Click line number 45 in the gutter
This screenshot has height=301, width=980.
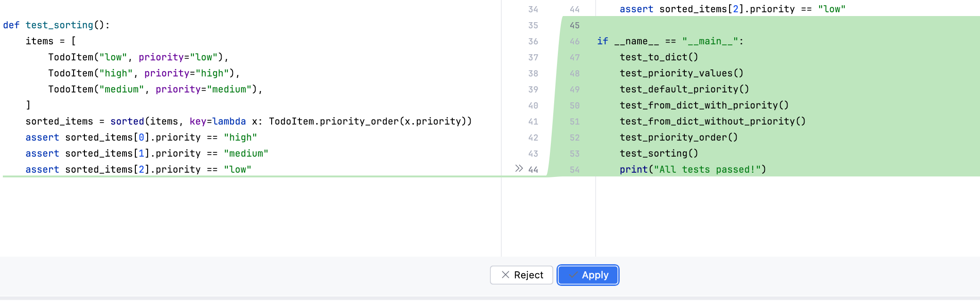click(574, 25)
